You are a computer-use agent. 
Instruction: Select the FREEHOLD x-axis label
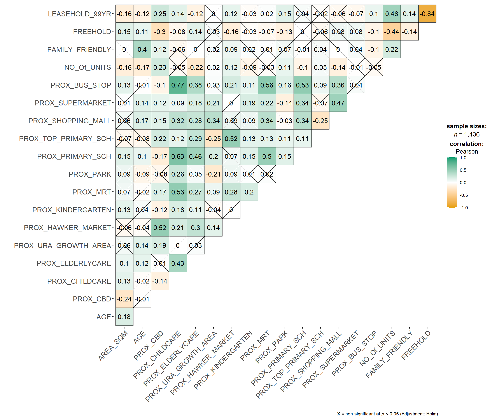(416, 345)
